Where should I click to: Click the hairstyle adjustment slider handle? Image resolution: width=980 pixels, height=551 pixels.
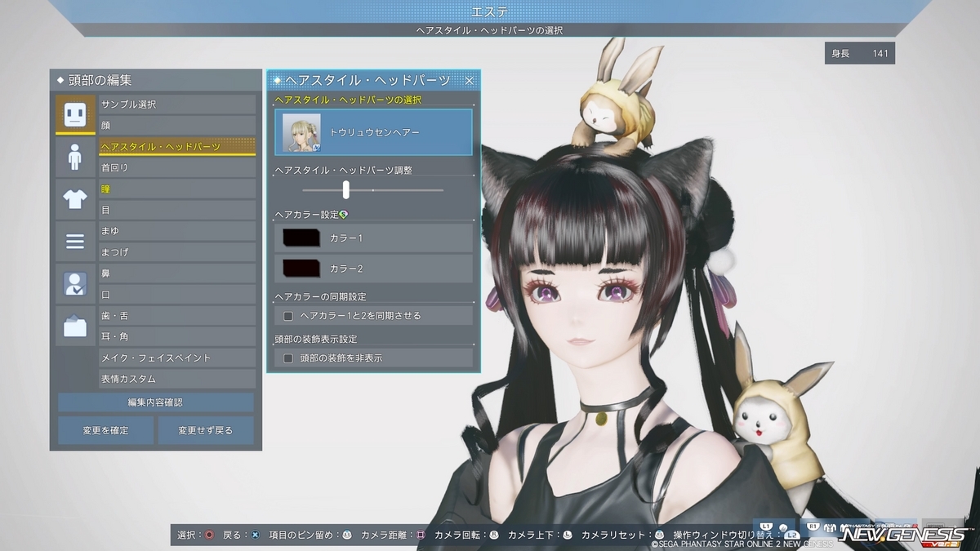click(346, 189)
